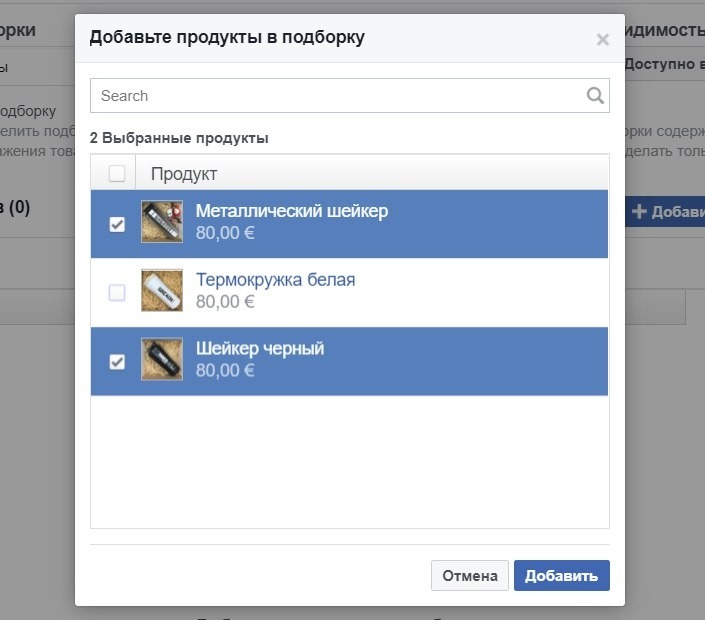Click the Добавить button in dialog

pyautogui.click(x=562, y=575)
